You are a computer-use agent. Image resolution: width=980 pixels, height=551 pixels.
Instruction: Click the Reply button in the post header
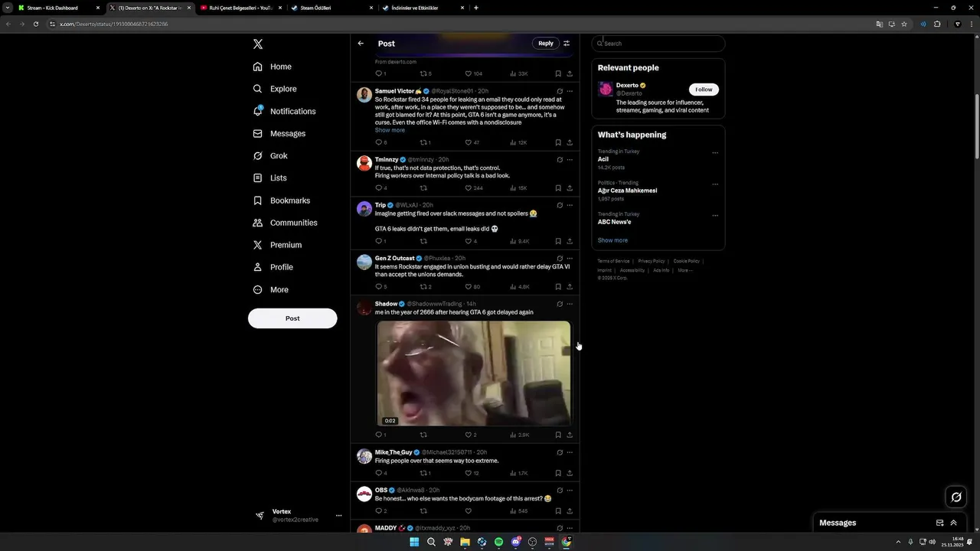point(545,44)
